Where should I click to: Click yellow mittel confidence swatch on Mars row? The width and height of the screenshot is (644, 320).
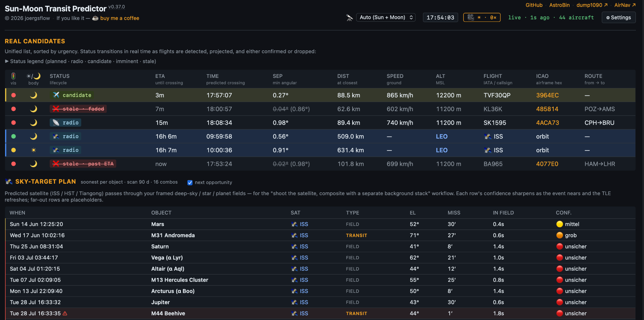[559, 224]
